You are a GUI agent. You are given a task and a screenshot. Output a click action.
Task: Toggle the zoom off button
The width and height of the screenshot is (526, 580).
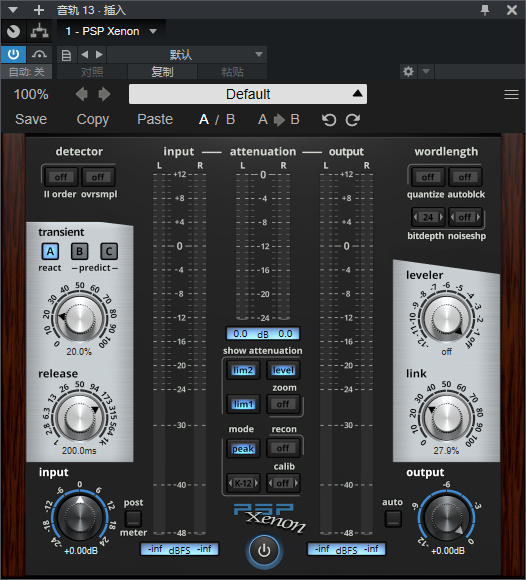pos(283,404)
